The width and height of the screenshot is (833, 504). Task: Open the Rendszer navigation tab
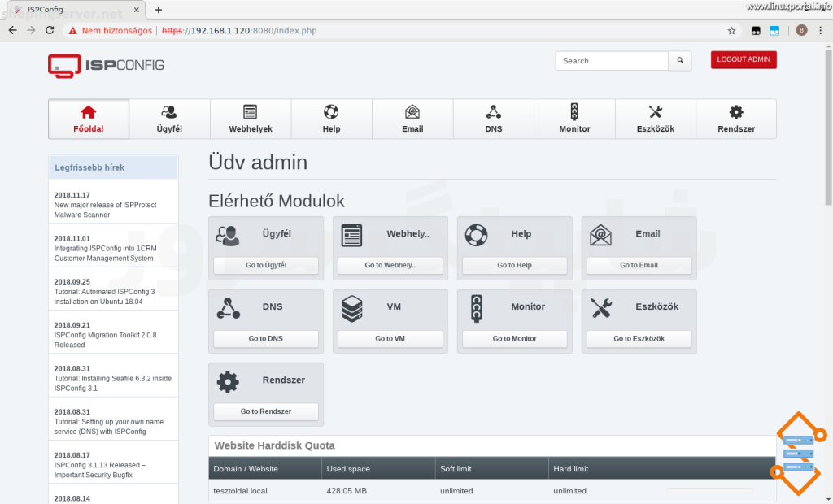coord(736,119)
